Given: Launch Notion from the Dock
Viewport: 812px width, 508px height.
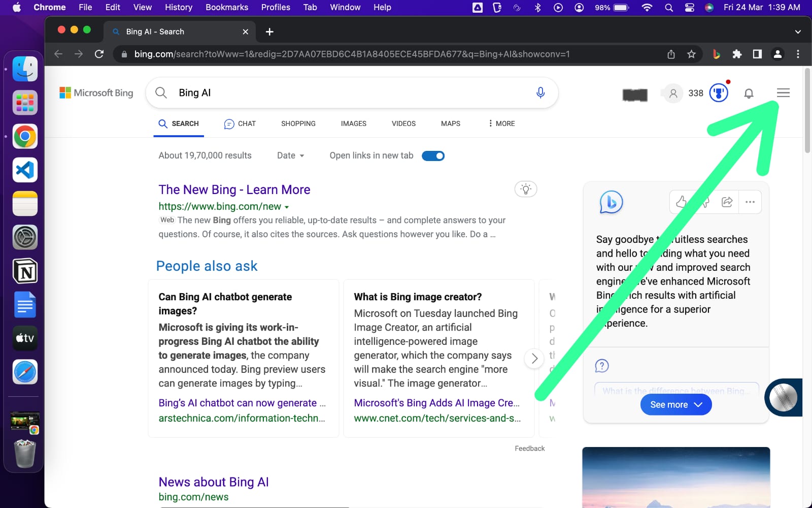Looking at the screenshot, I should click(25, 271).
